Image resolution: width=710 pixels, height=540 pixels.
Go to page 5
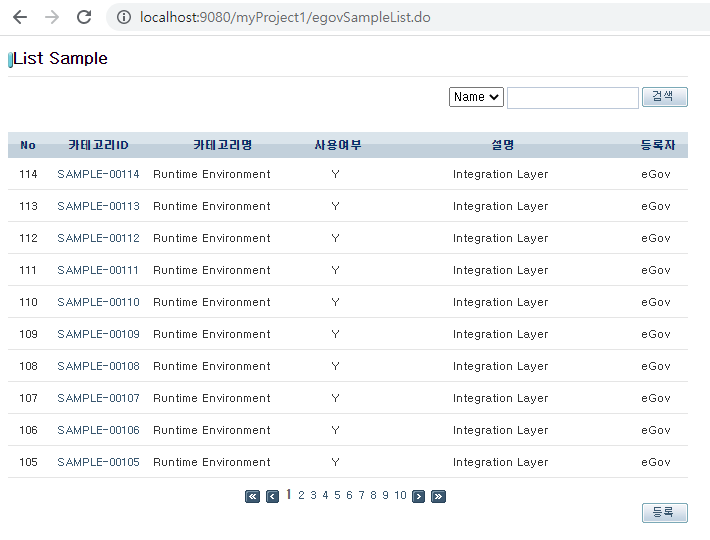337,495
